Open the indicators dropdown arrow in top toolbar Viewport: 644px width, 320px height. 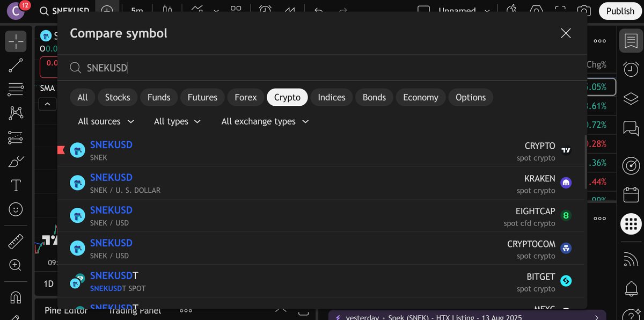point(216,11)
